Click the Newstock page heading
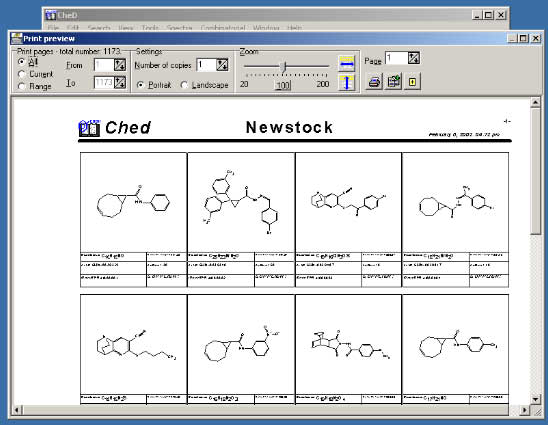Image resolution: width=548 pixels, height=425 pixels. click(289, 127)
